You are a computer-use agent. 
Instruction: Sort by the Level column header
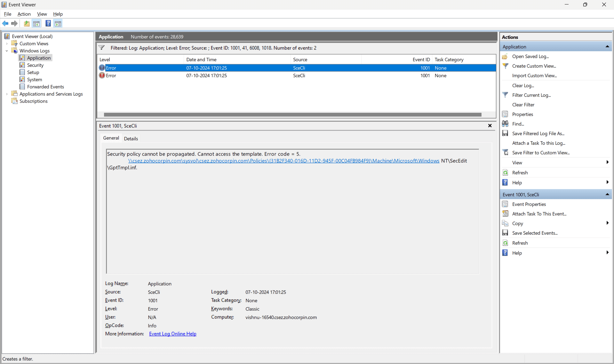[140, 59]
